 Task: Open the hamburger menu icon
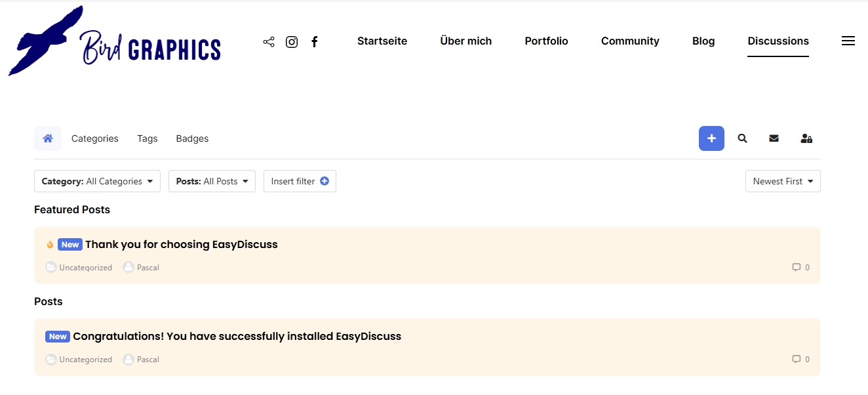coord(848,41)
